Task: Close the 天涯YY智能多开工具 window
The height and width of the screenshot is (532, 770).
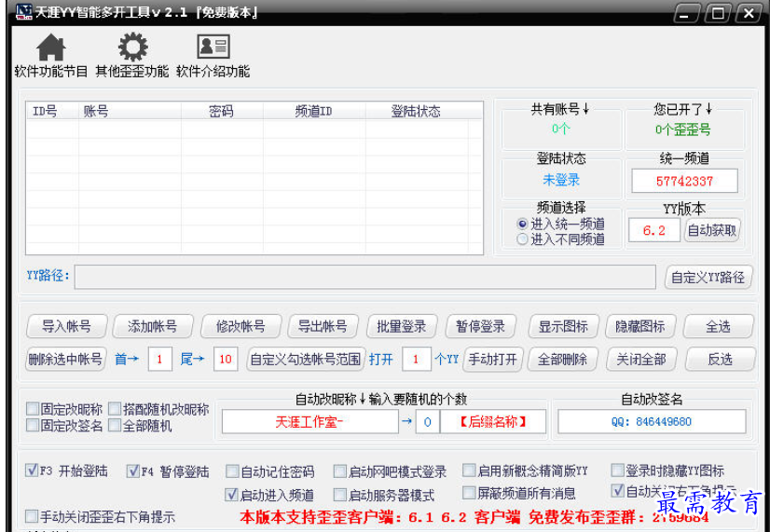Action: (x=748, y=13)
